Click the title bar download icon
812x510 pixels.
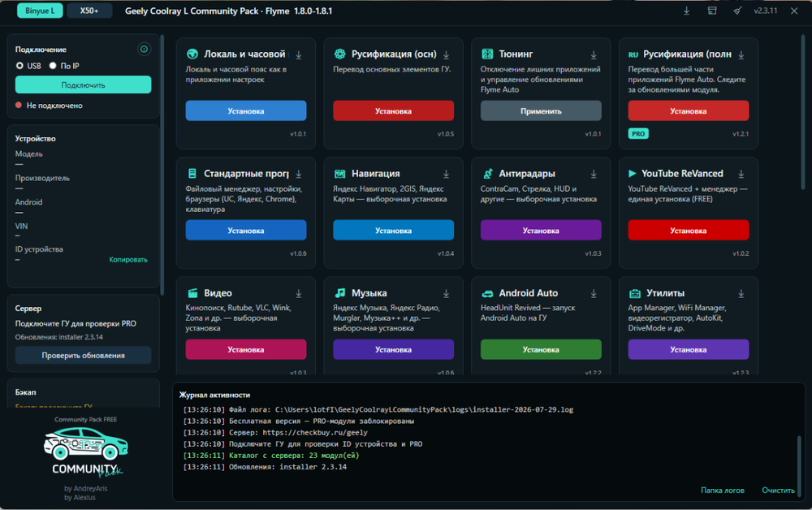(x=687, y=11)
